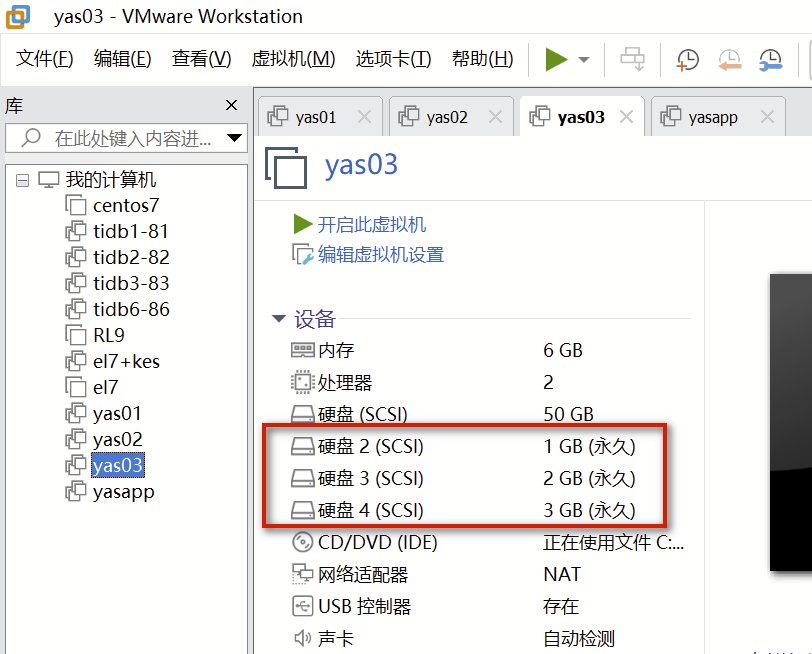Click the 2 GB (永久) disk value
Screen dimensions: 812x654
click(589, 478)
